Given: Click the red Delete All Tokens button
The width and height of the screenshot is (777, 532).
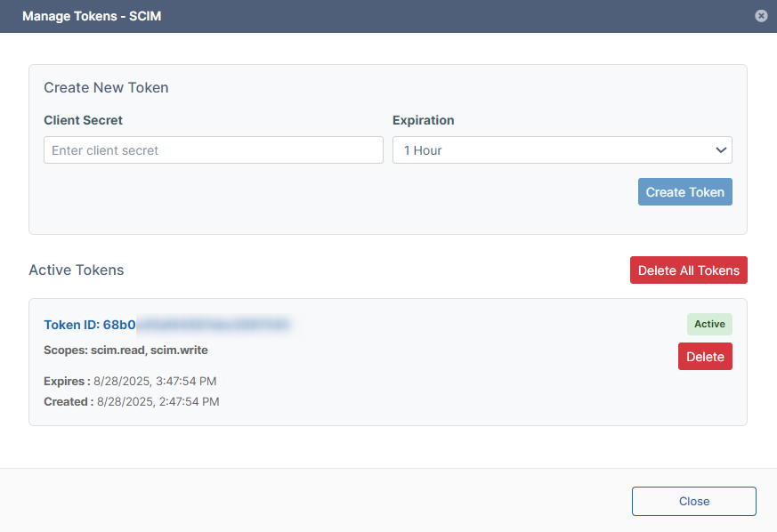Looking at the screenshot, I should click(x=688, y=270).
